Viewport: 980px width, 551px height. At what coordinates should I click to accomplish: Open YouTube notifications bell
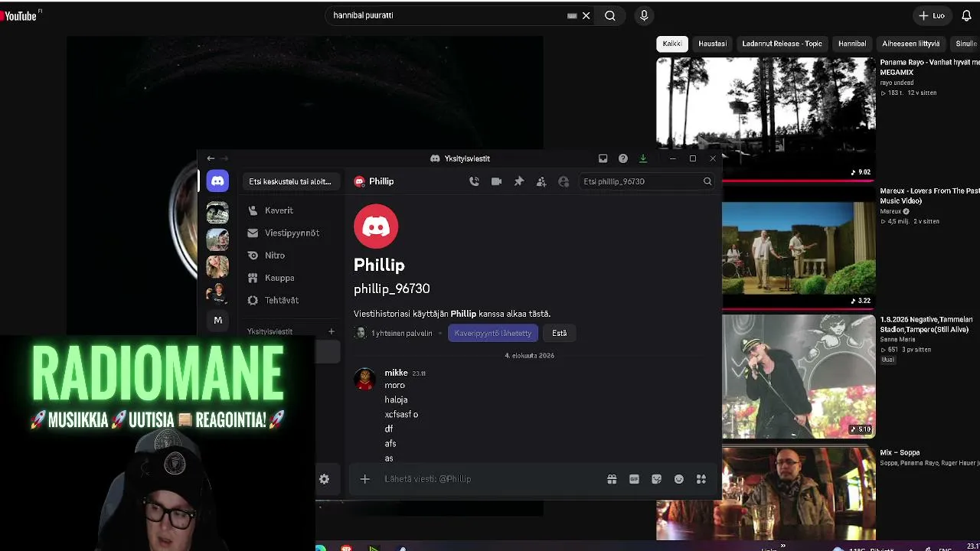(966, 15)
